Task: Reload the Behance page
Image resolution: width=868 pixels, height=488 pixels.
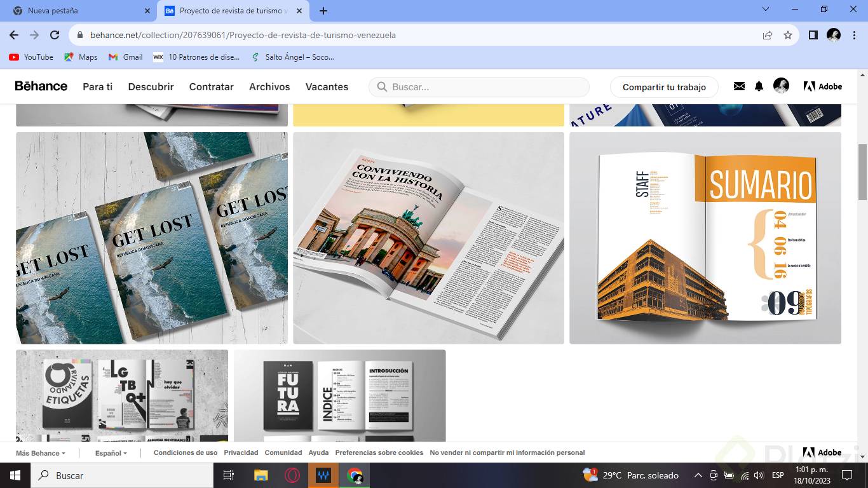Action: 55,35
